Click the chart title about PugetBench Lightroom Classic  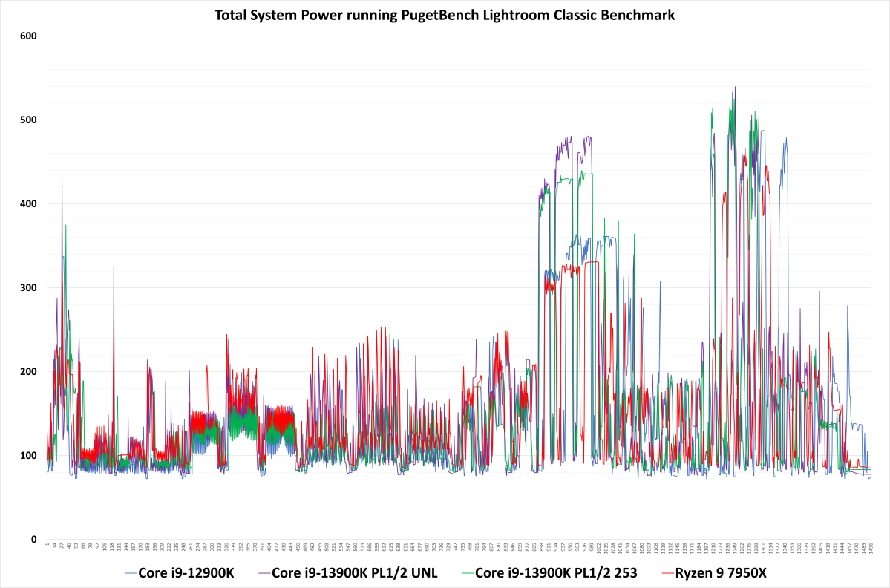445,15
